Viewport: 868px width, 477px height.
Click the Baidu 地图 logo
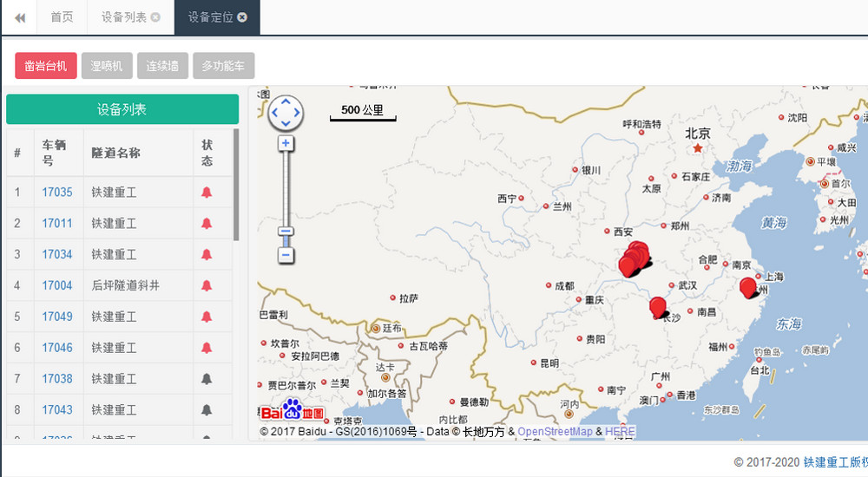(x=292, y=410)
